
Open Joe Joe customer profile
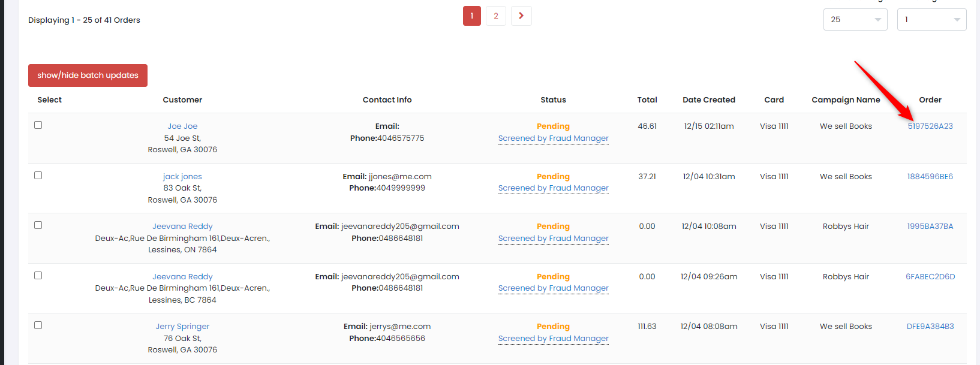click(x=182, y=126)
